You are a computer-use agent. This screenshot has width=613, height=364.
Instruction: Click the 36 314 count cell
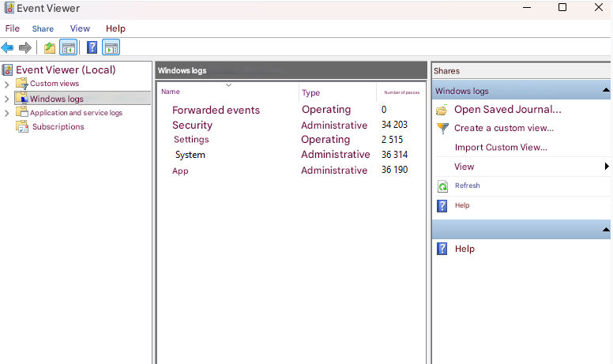pyautogui.click(x=394, y=155)
